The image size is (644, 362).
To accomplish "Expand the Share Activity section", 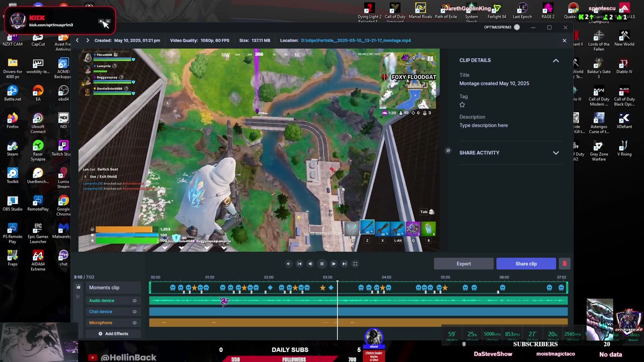I will click(x=556, y=153).
